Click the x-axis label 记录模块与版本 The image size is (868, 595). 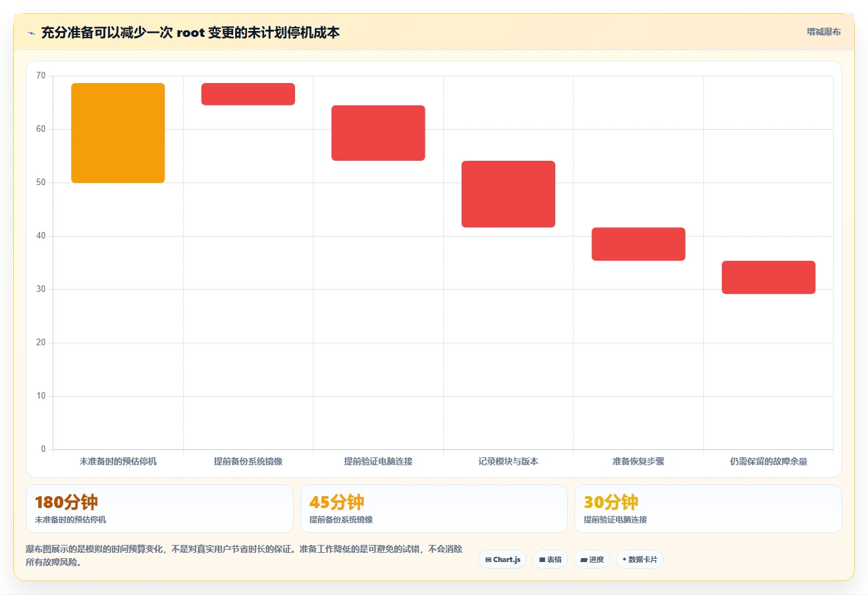[508, 461]
